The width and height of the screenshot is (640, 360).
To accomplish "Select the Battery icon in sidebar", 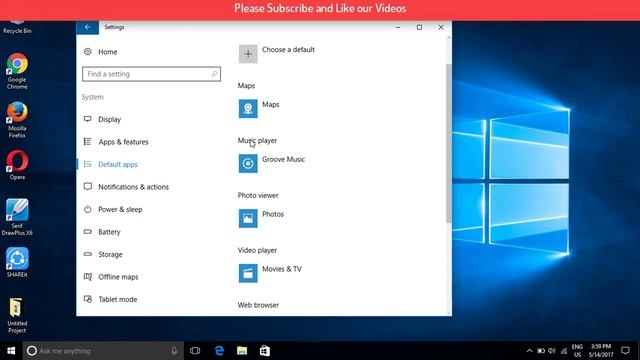I will click(88, 232).
